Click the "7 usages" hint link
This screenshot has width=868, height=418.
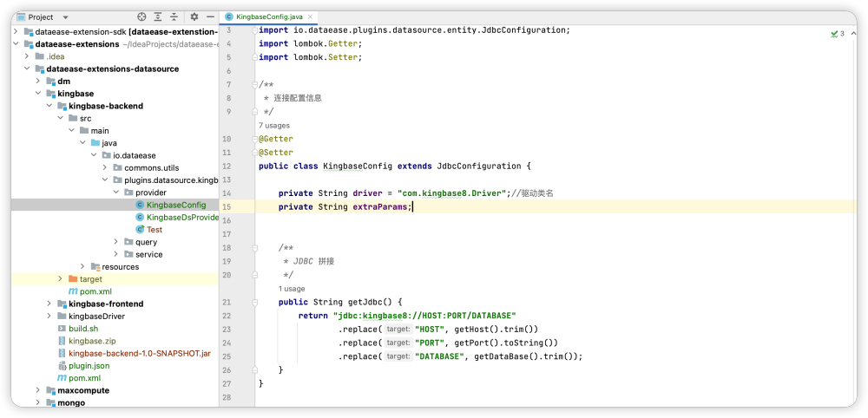pos(274,126)
